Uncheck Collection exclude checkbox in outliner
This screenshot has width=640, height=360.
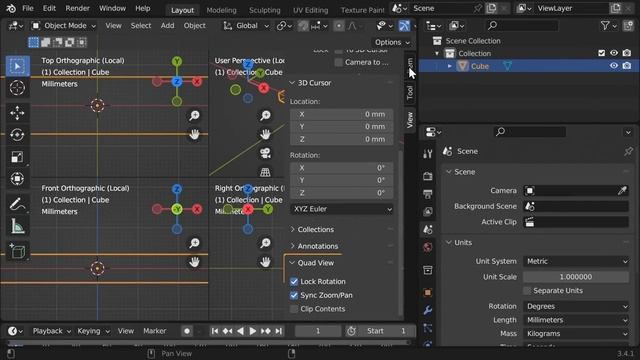coord(601,53)
